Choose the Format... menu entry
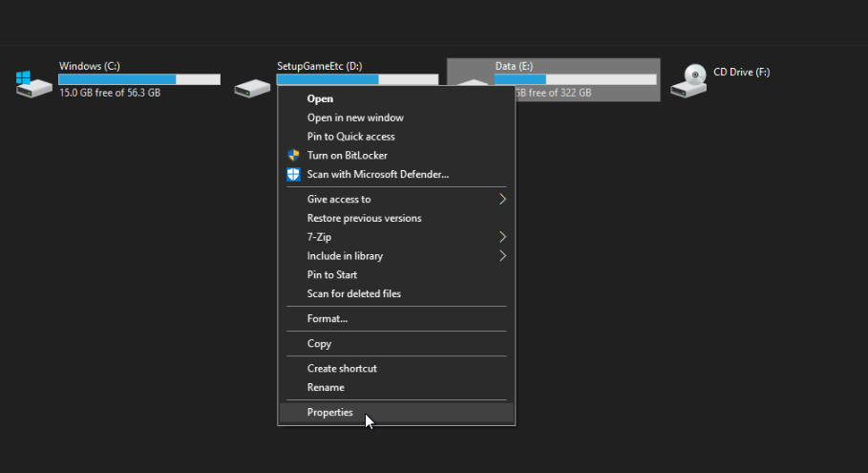 click(x=327, y=319)
